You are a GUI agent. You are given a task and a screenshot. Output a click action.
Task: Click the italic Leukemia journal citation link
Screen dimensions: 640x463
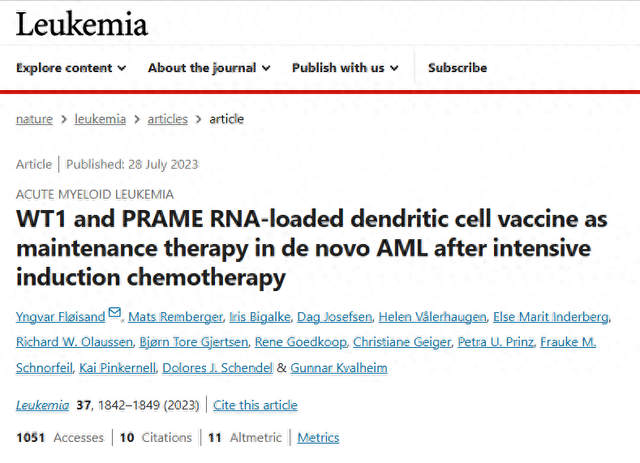42,405
